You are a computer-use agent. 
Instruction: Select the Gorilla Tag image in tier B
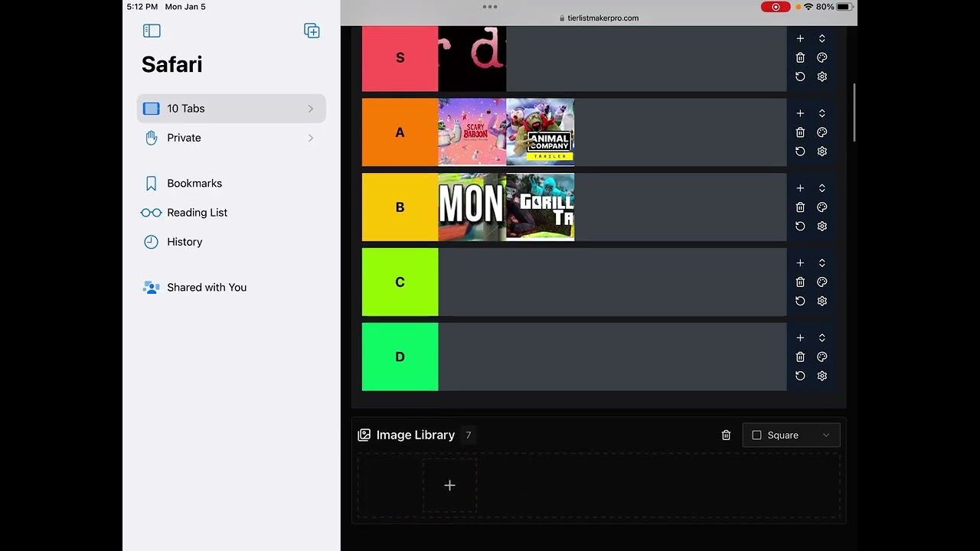[x=541, y=207]
